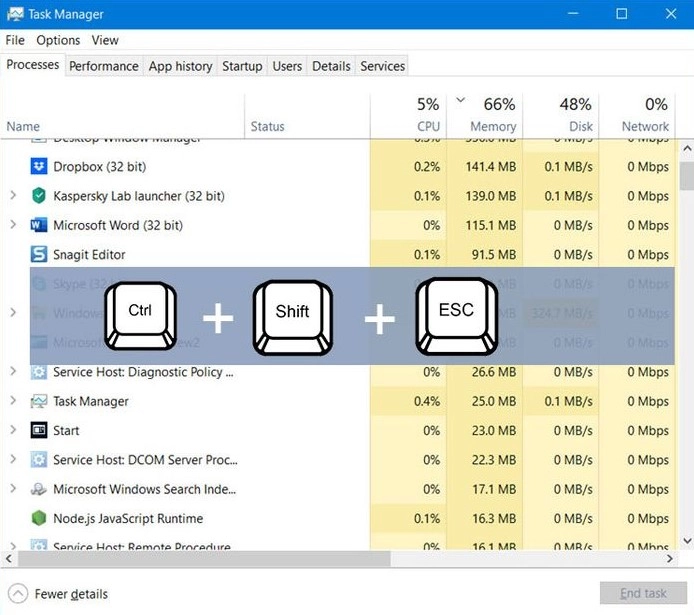Viewport: 694px width, 615px height.
Task: Click the Start process icon
Action: click(39, 430)
